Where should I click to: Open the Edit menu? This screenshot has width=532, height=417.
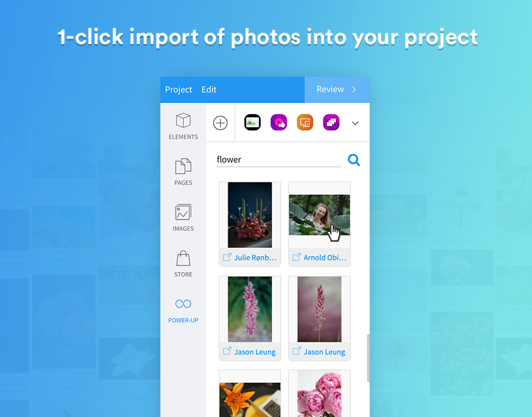[209, 89]
